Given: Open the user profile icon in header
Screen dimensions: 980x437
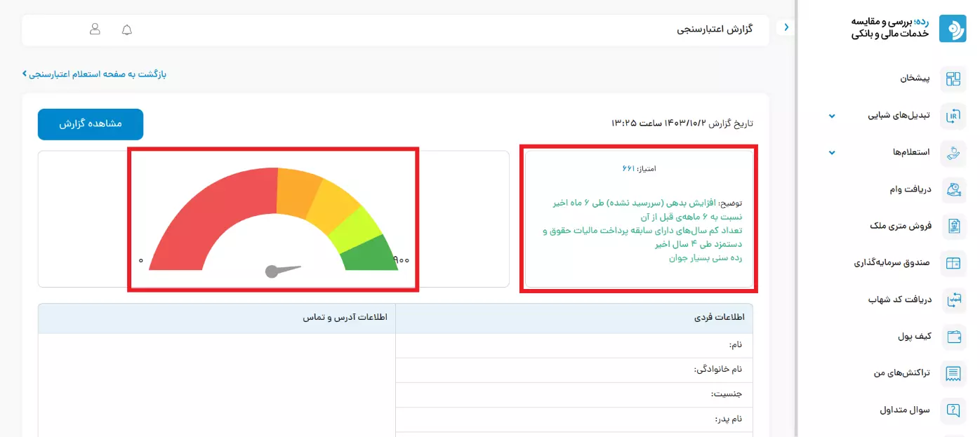Looking at the screenshot, I should click(95, 29).
